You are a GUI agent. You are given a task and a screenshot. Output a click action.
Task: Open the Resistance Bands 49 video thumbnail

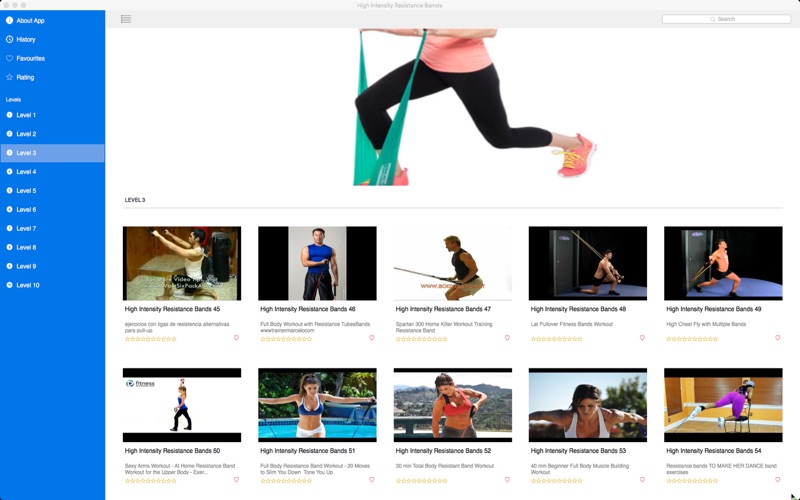723,263
